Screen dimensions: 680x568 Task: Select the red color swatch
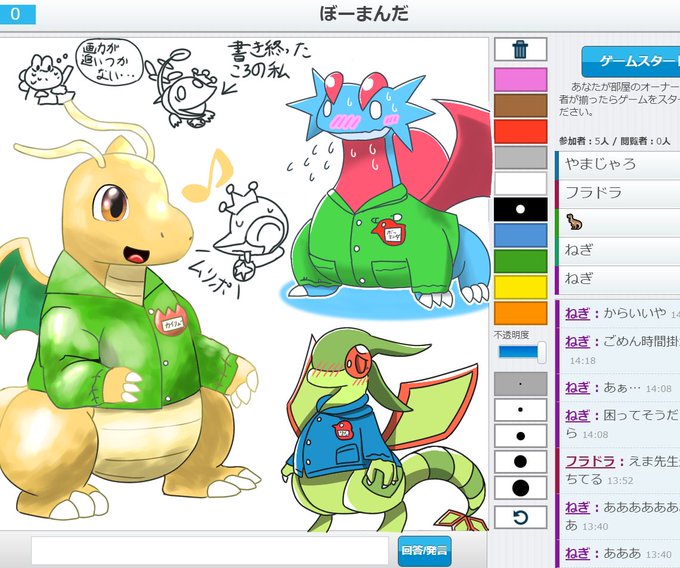coord(520,131)
